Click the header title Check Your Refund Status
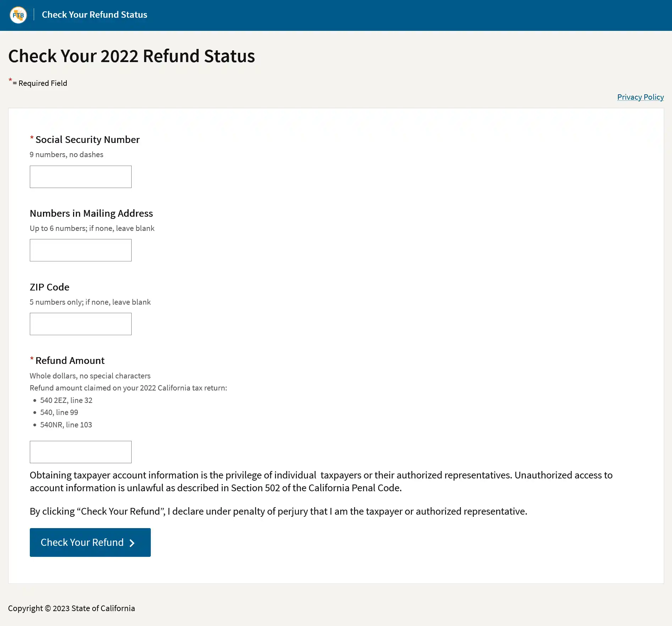Image resolution: width=672 pixels, height=626 pixels. click(x=94, y=15)
